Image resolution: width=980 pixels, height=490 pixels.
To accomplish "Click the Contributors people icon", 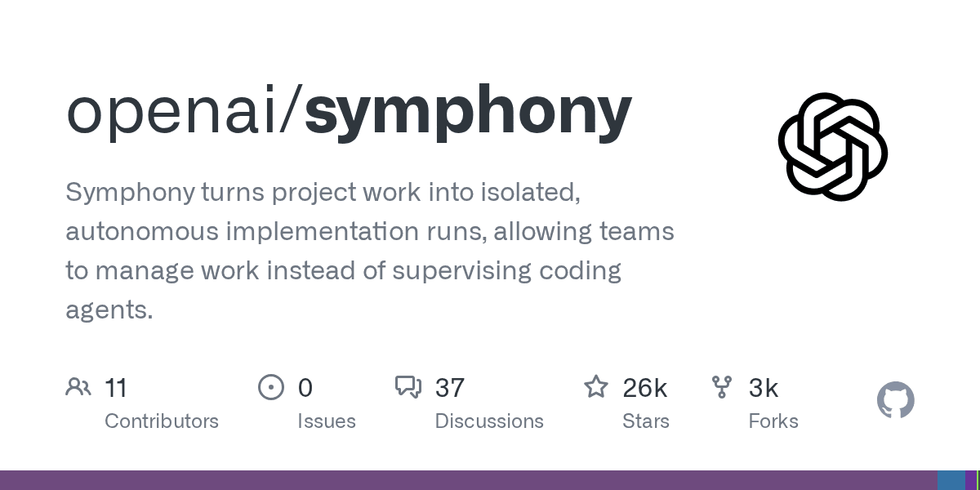I will tap(78, 387).
